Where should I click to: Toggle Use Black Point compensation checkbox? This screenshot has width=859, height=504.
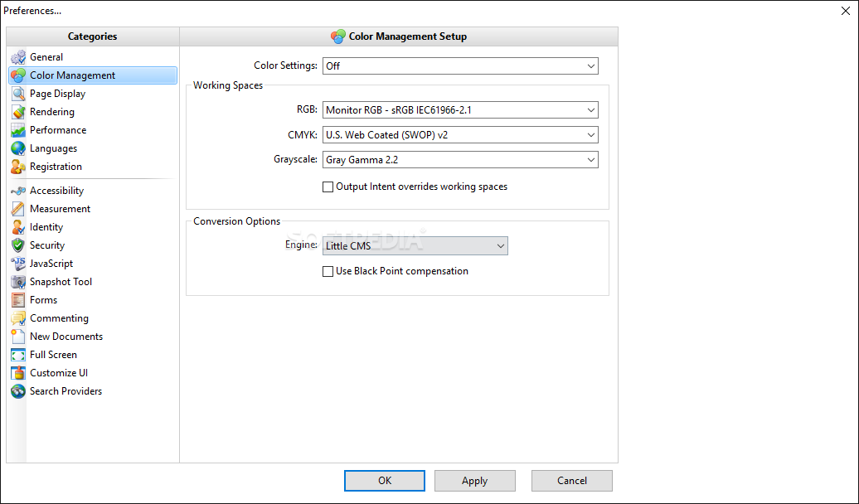coord(328,272)
